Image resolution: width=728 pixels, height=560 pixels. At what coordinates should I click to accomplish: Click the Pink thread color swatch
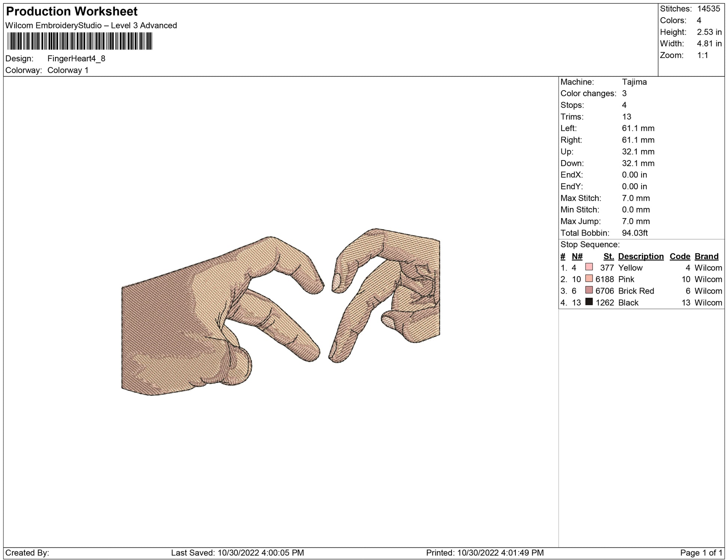coord(589,279)
